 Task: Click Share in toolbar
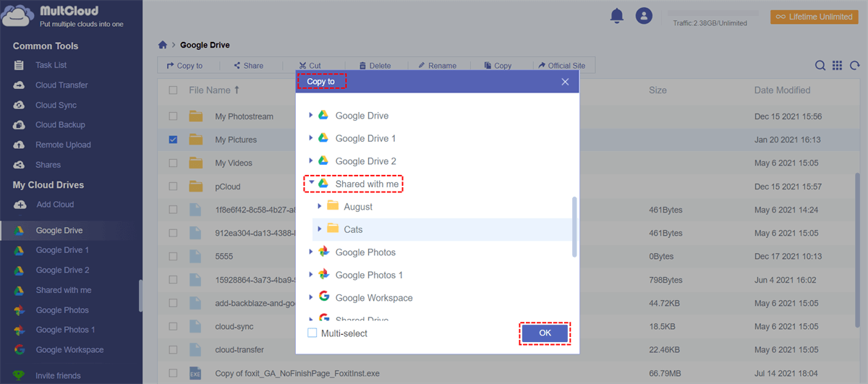click(248, 66)
